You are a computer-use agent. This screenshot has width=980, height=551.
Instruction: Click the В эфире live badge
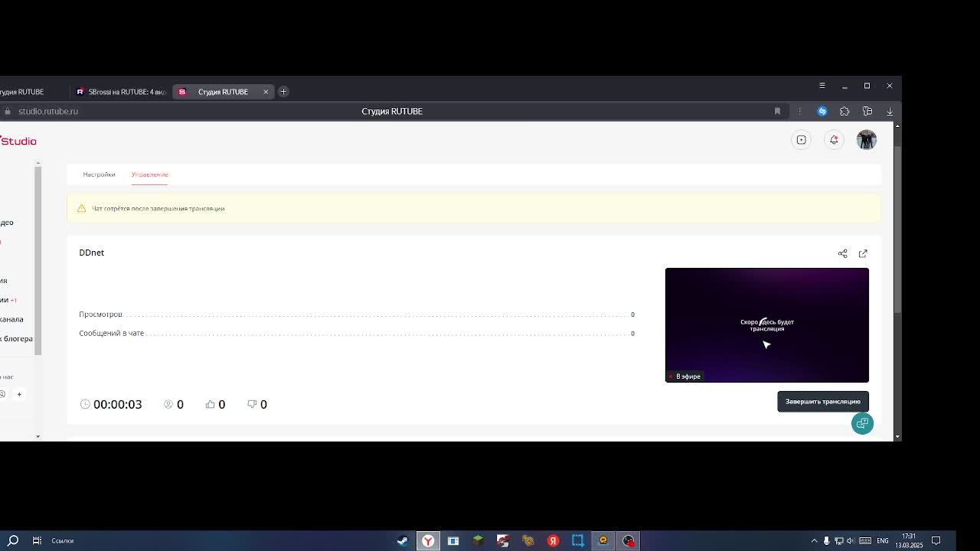coord(684,377)
